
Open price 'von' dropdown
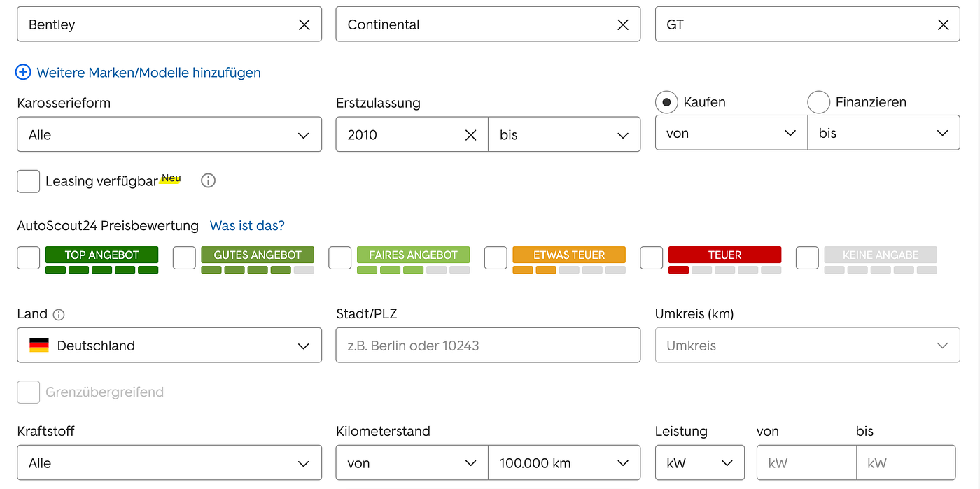[x=731, y=133]
